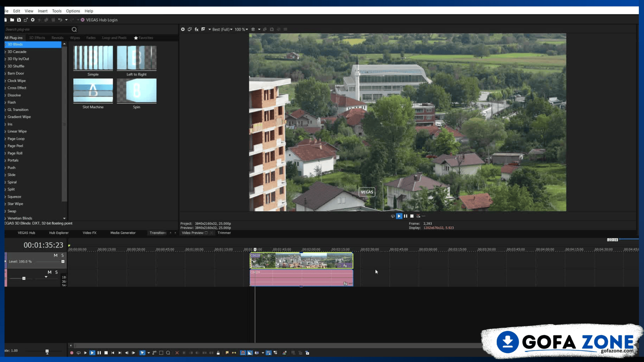This screenshot has height=362, width=644.
Task: Play the preview in Video Preview window
Action: point(399,216)
